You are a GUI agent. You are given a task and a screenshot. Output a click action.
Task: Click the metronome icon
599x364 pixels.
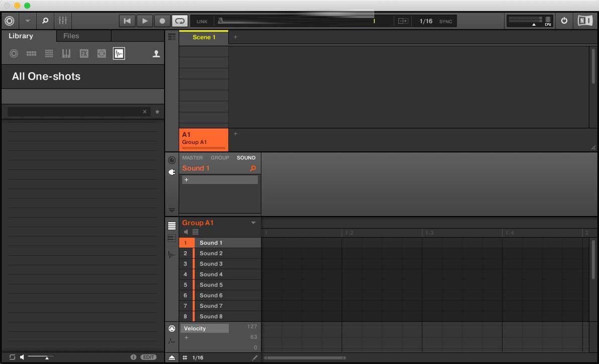click(x=220, y=21)
